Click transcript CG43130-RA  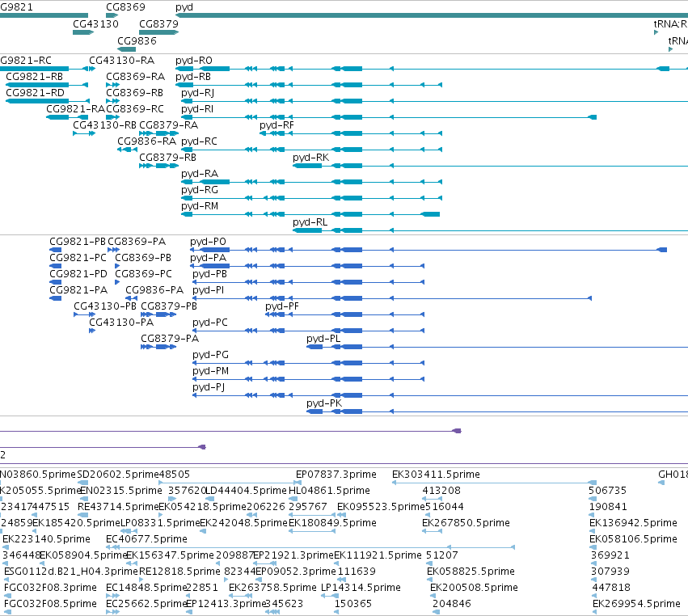tap(121, 61)
